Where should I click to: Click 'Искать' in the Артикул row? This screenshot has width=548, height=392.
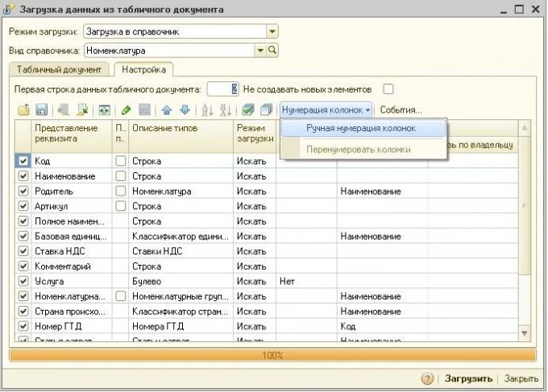pyautogui.click(x=255, y=206)
